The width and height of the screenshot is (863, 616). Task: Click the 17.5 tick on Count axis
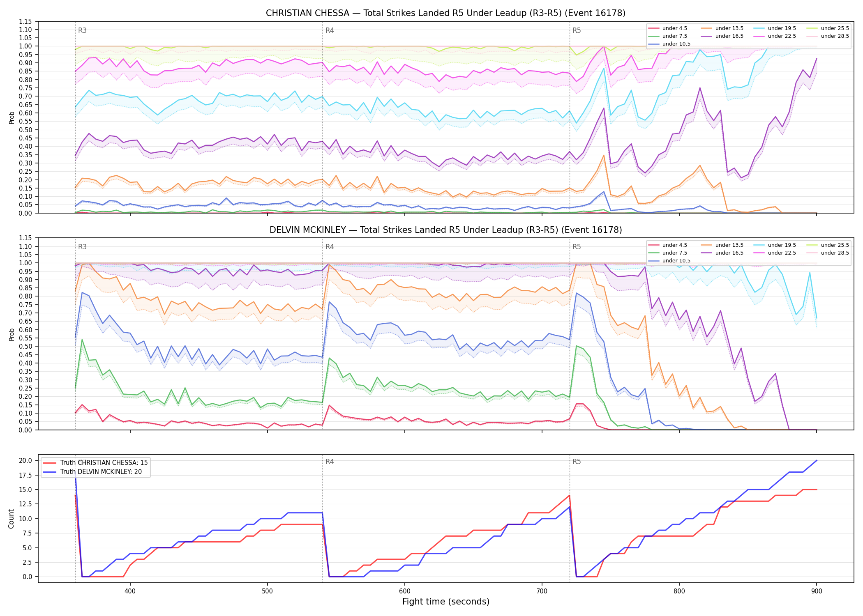tap(26, 475)
